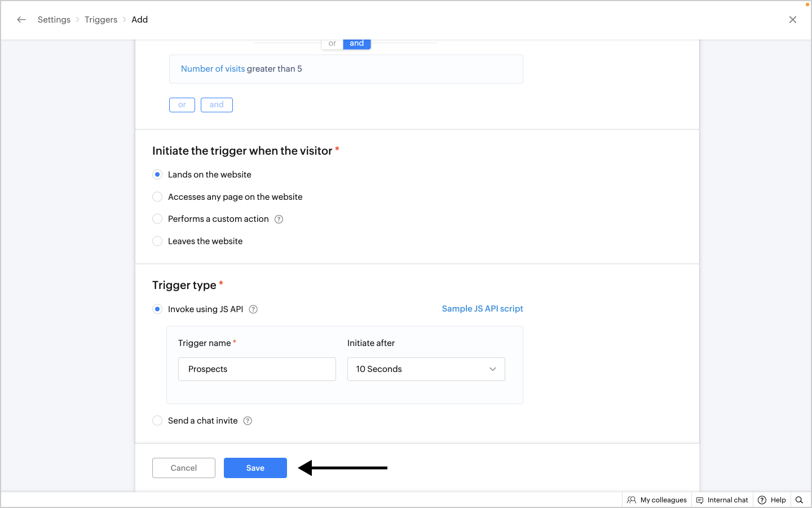Viewport: 812px width, 508px height.
Task: Open My colleagues panel
Action: (x=657, y=500)
